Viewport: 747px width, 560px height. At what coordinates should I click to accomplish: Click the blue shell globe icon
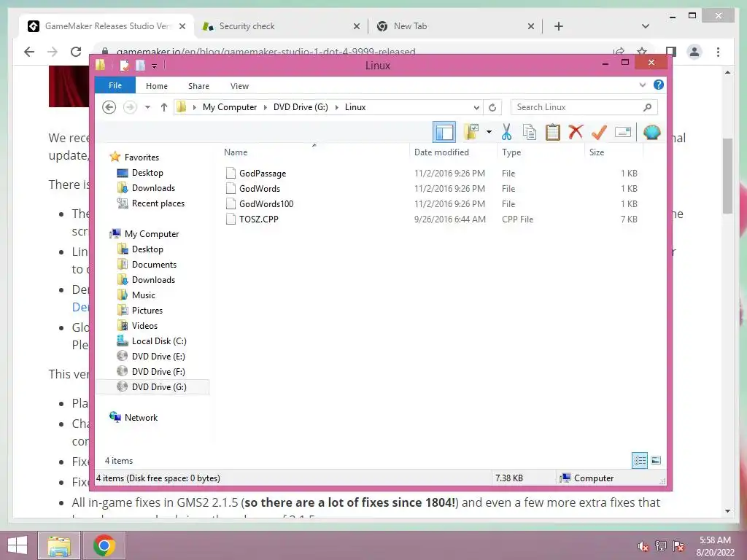point(651,132)
